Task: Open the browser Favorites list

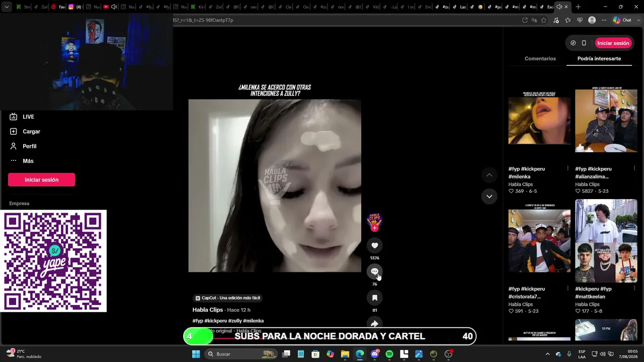Action: [x=568, y=20]
